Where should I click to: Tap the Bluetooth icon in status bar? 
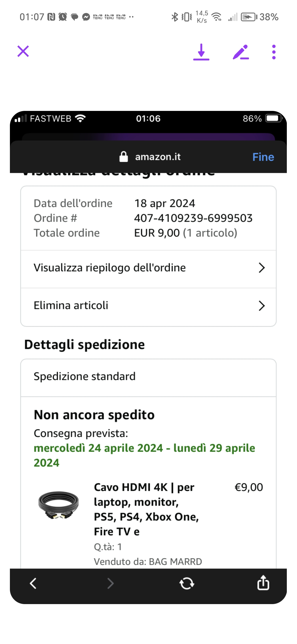[175, 17]
